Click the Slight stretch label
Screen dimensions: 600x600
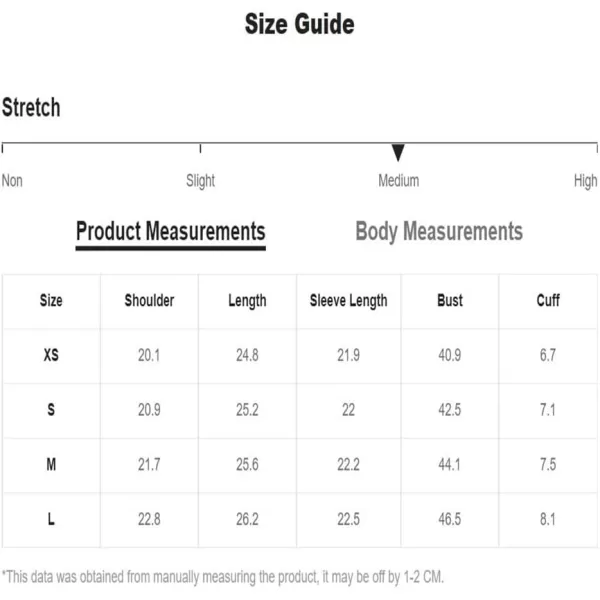(x=201, y=181)
